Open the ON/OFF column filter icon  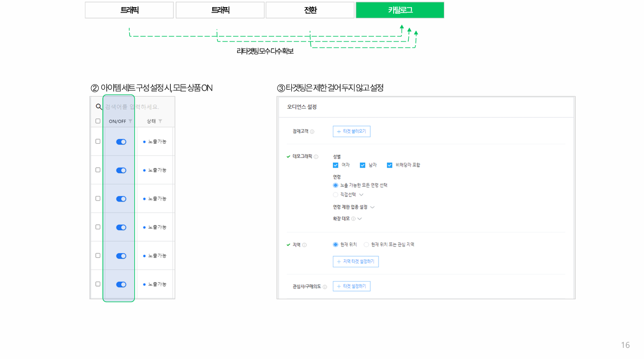click(x=130, y=122)
